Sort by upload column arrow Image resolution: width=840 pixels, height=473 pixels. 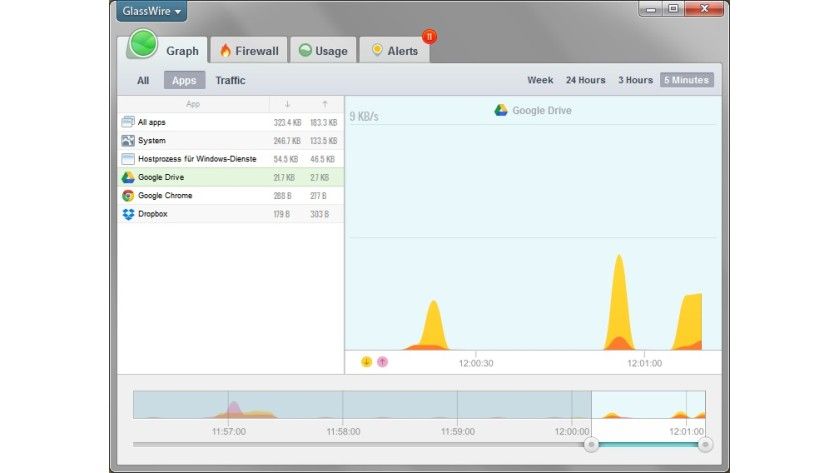point(325,104)
